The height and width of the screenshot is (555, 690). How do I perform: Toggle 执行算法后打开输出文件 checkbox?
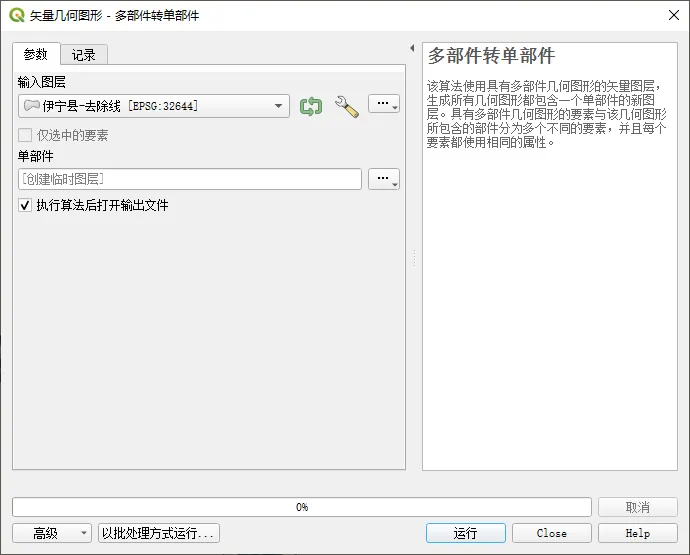[25, 205]
